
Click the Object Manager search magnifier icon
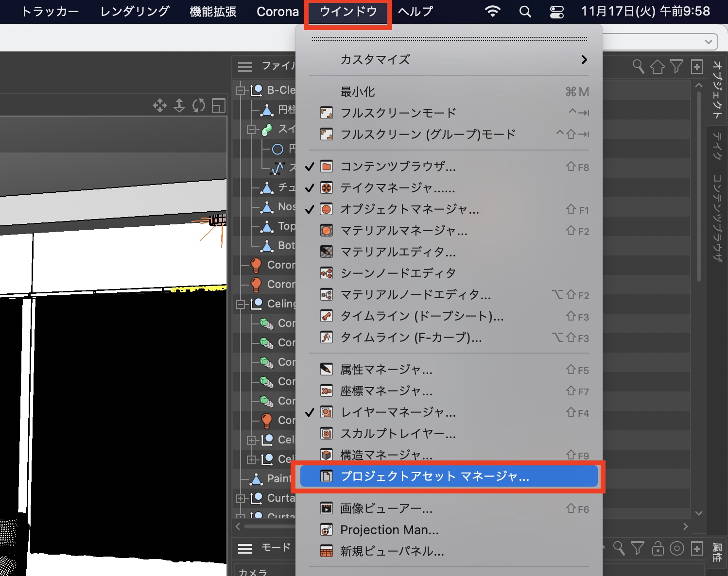tap(638, 67)
